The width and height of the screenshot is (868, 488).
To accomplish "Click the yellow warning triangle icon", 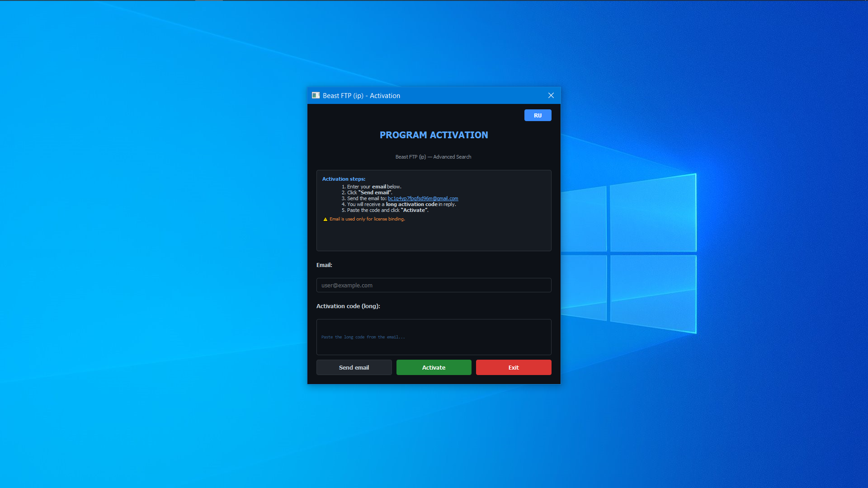I will [x=325, y=219].
